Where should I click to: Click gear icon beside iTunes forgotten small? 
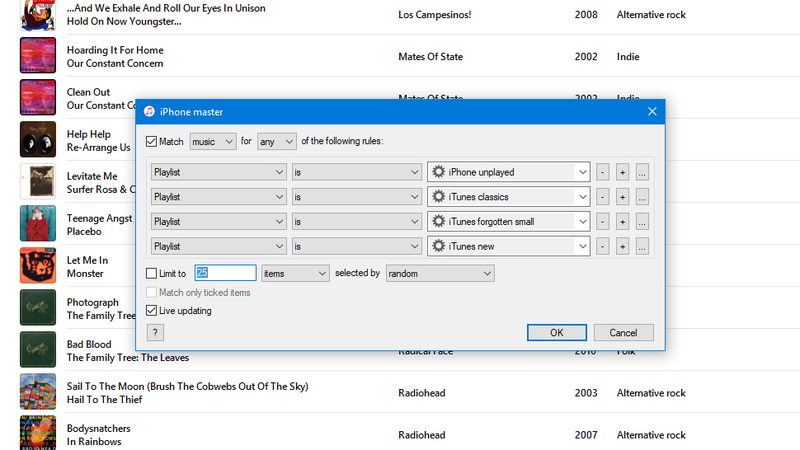(x=438, y=221)
